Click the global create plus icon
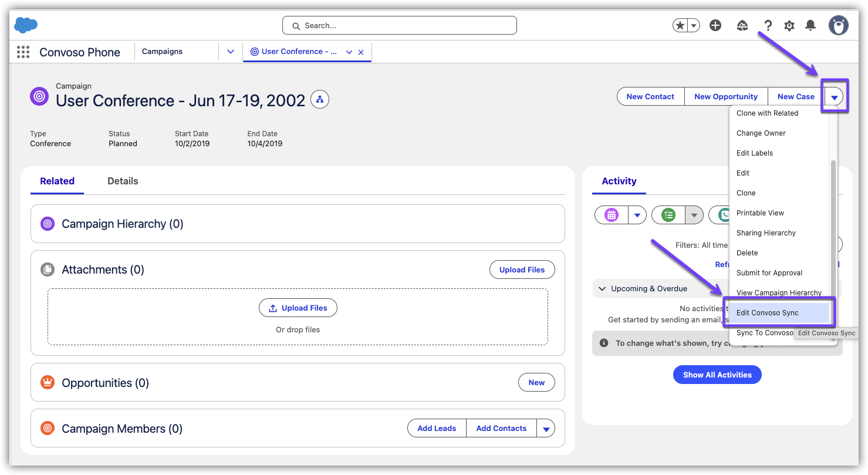Screen dimensions: 868x475 pyautogui.click(x=715, y=25)
